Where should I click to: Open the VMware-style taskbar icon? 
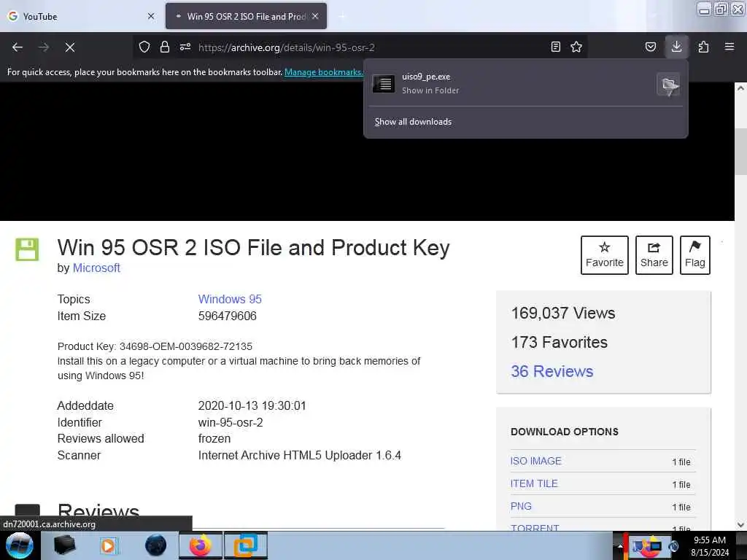[x=245, y=545]
